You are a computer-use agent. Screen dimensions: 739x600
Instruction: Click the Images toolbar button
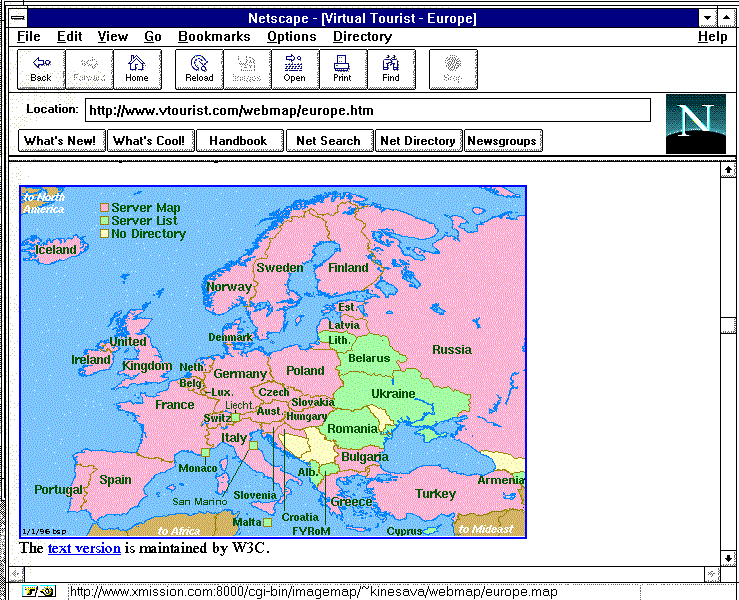247,69
